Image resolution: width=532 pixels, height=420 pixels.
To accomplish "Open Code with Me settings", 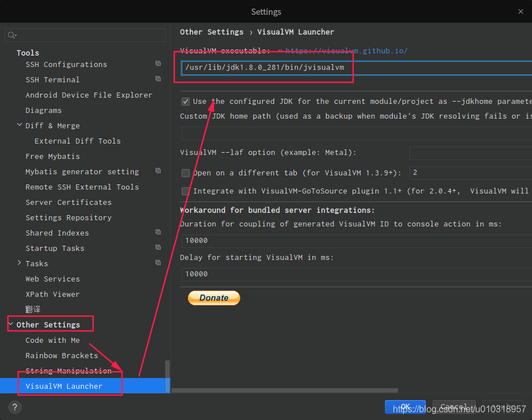I will (x=53, y=341).
